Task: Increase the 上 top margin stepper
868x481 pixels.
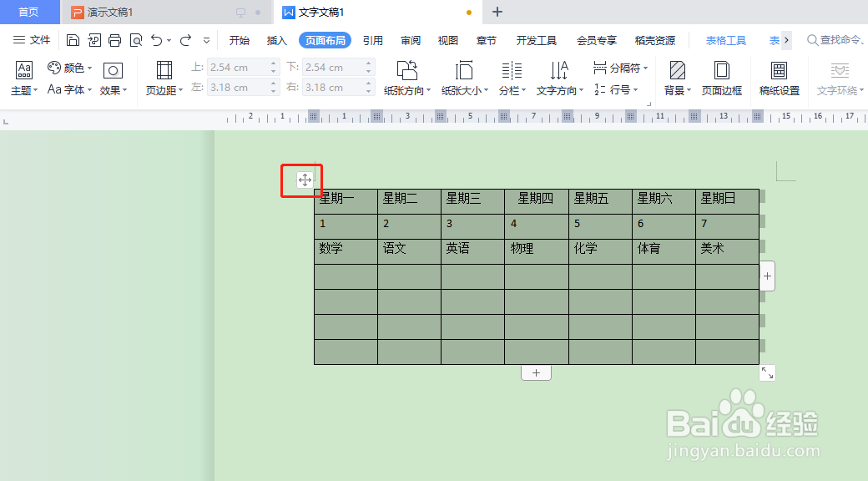Action: pos(272,62)
